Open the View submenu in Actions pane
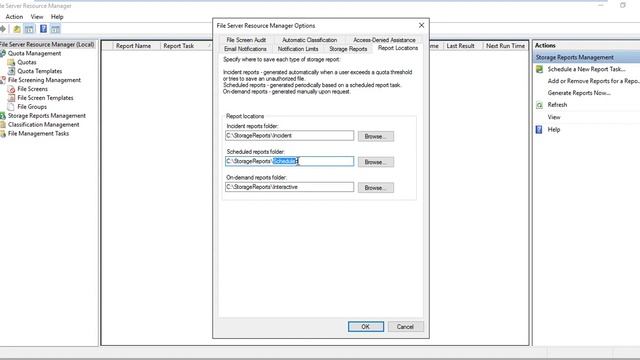The image size is (640, 360). [x=554, y=117]
